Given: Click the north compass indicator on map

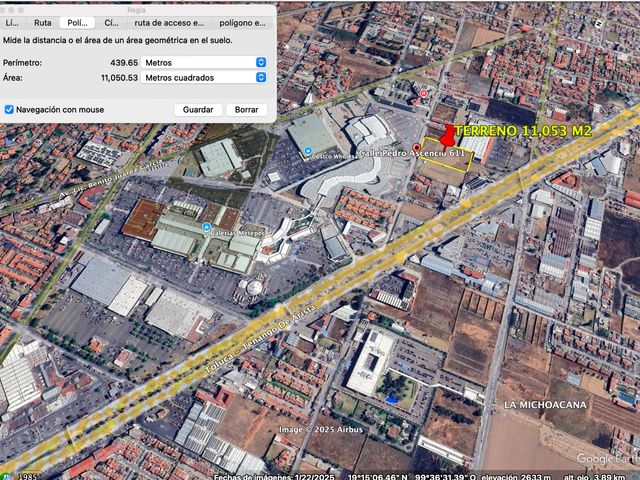Looking at the screenshot, I should tap(598, 24).
